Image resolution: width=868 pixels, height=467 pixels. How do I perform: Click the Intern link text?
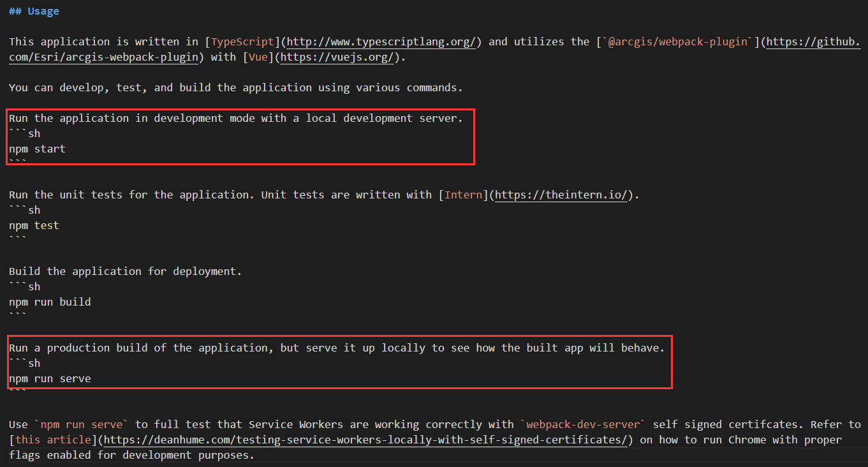point(464,195)
